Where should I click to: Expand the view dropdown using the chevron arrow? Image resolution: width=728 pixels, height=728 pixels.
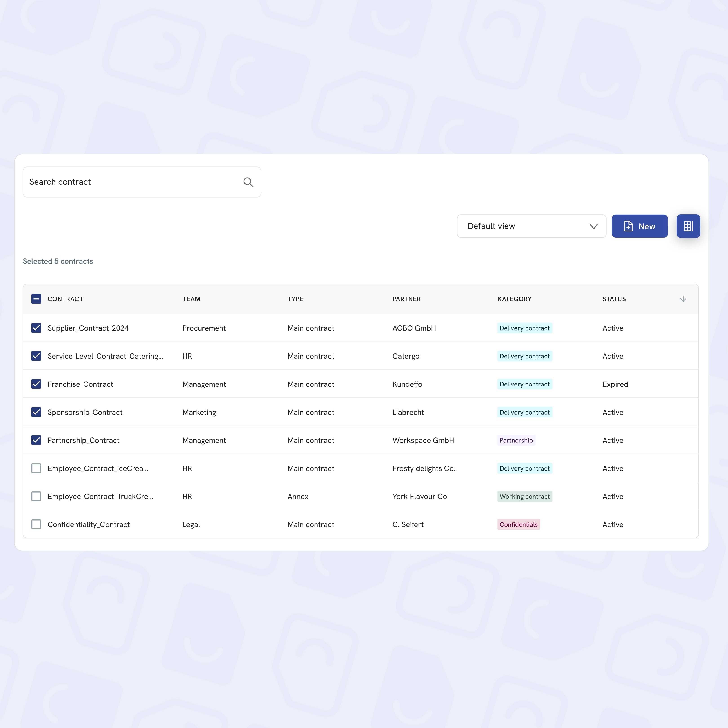[593, 226]
